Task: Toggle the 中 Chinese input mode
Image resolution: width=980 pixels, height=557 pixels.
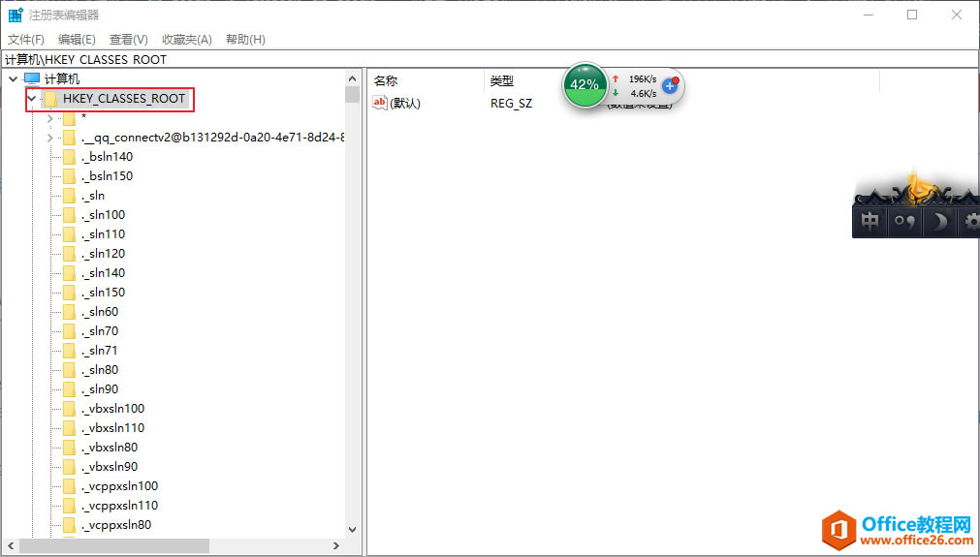Action: coord(870,221)
